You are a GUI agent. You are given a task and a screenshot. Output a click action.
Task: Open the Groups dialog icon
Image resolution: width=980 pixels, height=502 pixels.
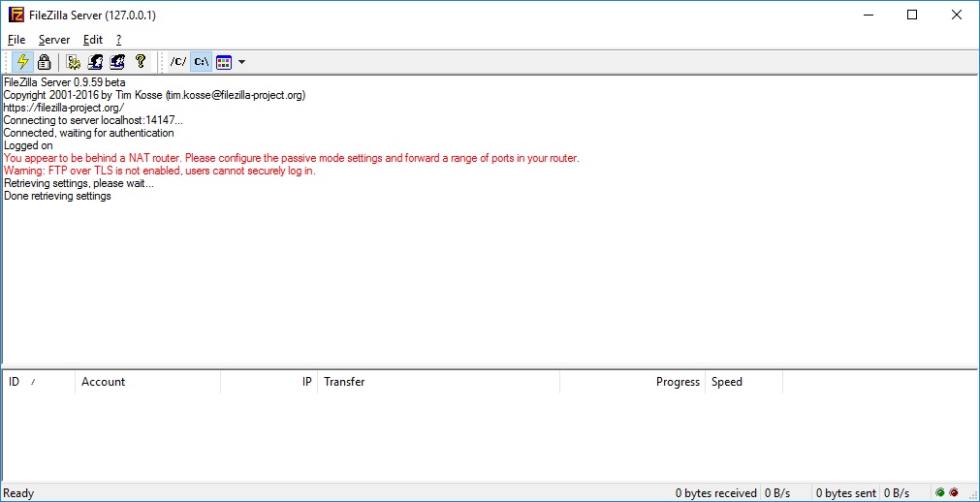click(x=117, y=62)
